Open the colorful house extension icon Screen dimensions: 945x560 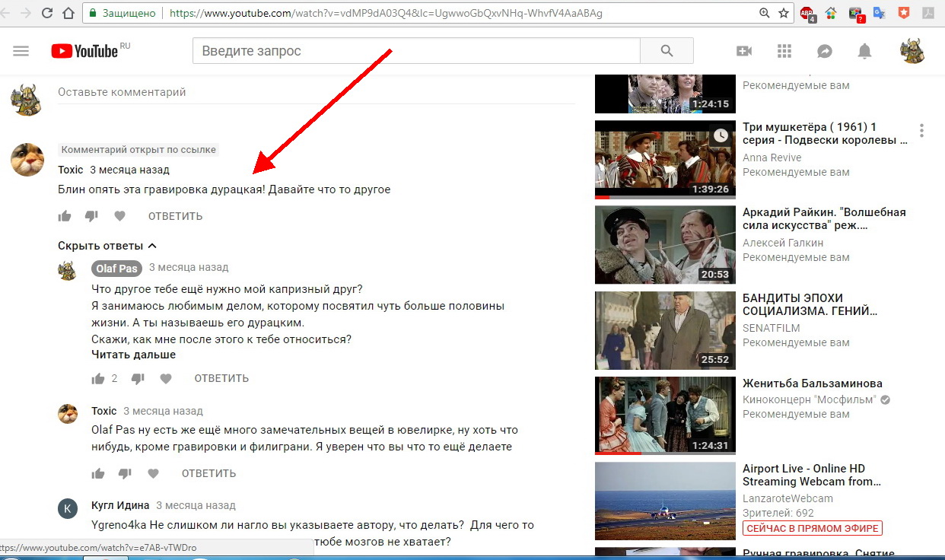click(832, 13)
